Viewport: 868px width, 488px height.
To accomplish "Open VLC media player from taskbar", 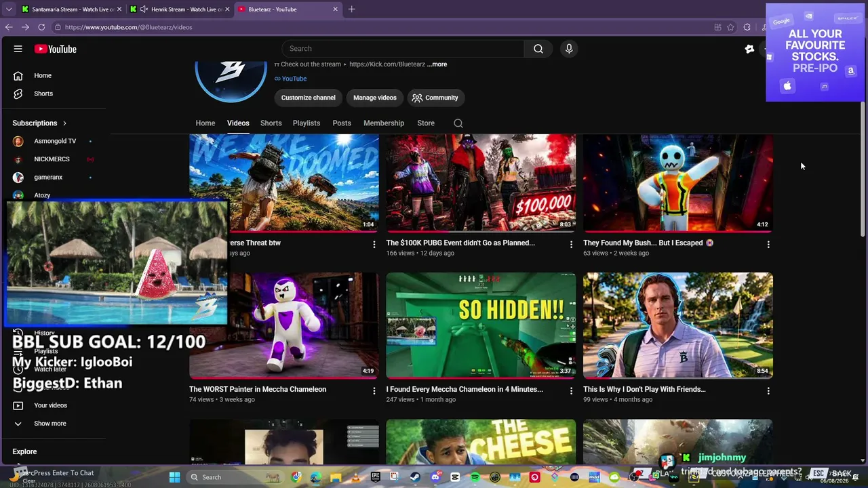I will tap(355, 477).
